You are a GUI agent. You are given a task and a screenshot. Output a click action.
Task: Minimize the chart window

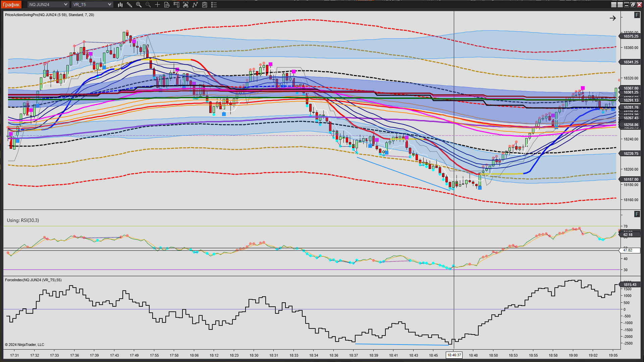(x=627, y=5)
